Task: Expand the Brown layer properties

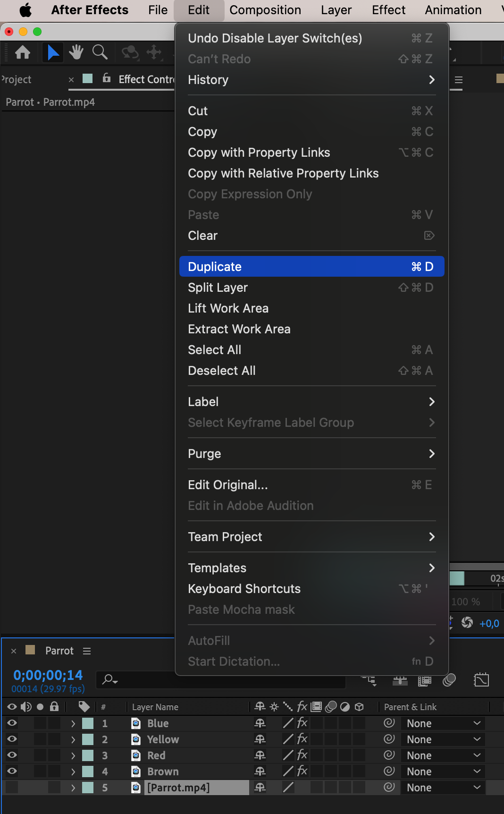Action: point(73,771)
